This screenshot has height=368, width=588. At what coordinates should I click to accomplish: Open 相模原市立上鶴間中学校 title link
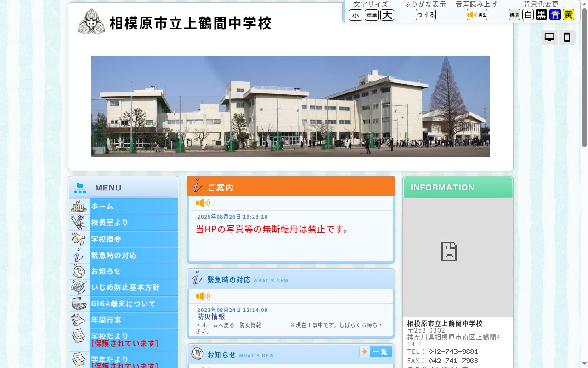pyautogui.click(x=191, y=23)
